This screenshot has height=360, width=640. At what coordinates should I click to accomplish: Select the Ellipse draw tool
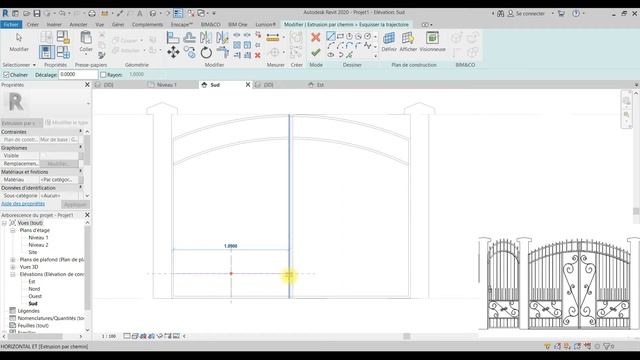331,55
